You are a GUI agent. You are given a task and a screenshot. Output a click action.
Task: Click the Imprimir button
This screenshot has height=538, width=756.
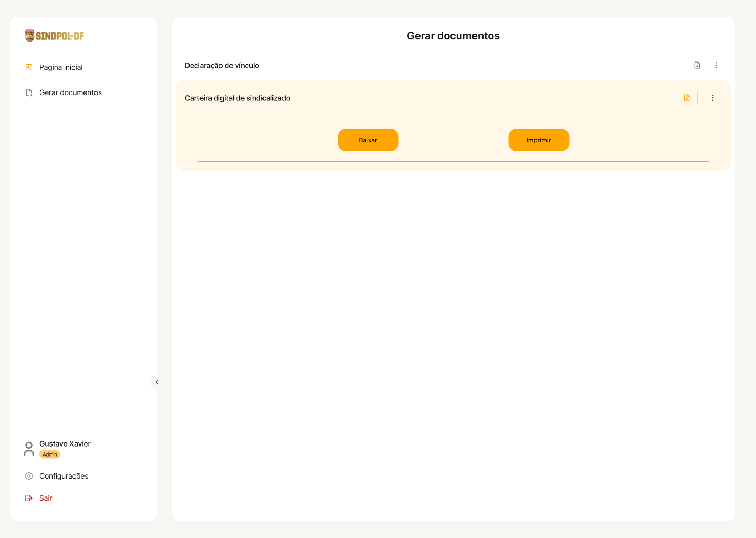[539, 140]
